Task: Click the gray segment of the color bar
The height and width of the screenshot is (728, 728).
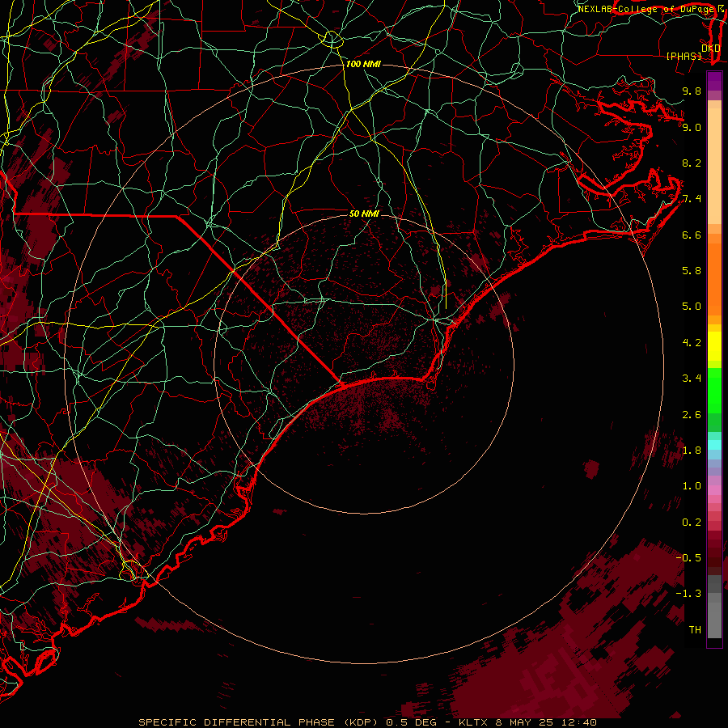Action: [x=714, y=607]
